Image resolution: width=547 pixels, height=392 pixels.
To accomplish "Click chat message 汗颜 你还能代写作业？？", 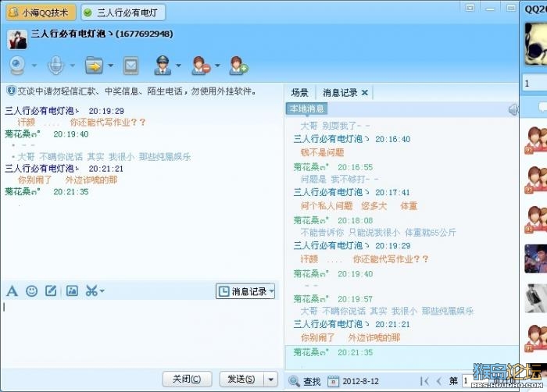I will [x=81, y=123].
